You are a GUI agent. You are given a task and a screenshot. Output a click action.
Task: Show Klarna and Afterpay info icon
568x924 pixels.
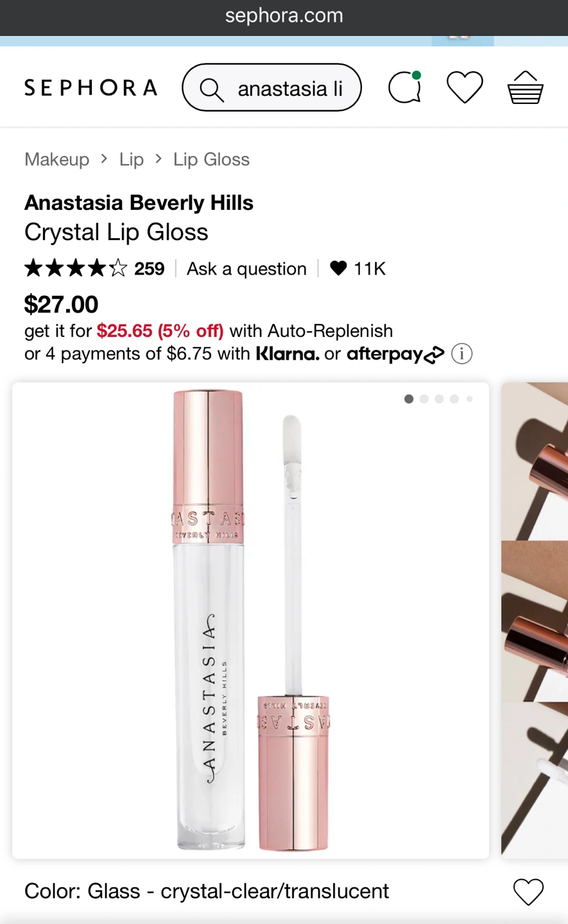coord(461,354)
